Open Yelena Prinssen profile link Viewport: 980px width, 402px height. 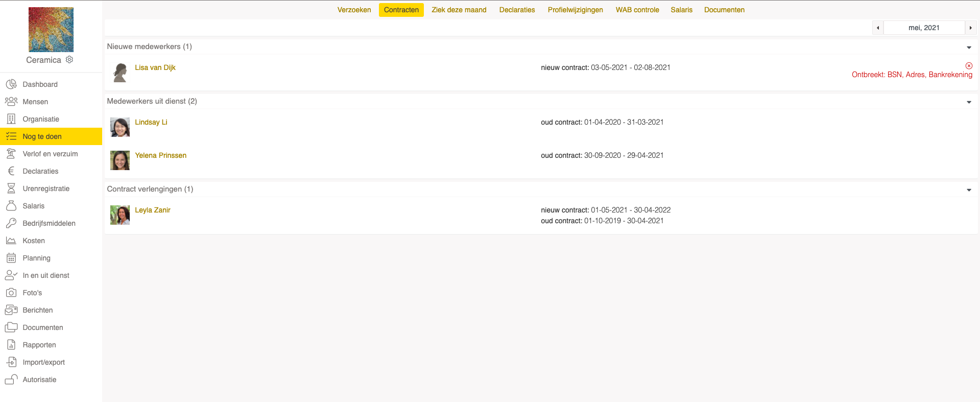(161, 155)
